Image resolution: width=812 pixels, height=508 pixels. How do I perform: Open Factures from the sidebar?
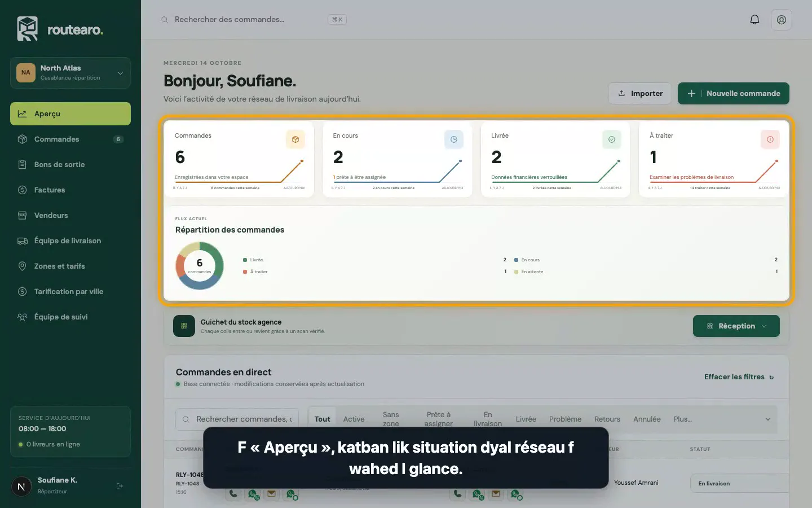click(x=70, y=190)
